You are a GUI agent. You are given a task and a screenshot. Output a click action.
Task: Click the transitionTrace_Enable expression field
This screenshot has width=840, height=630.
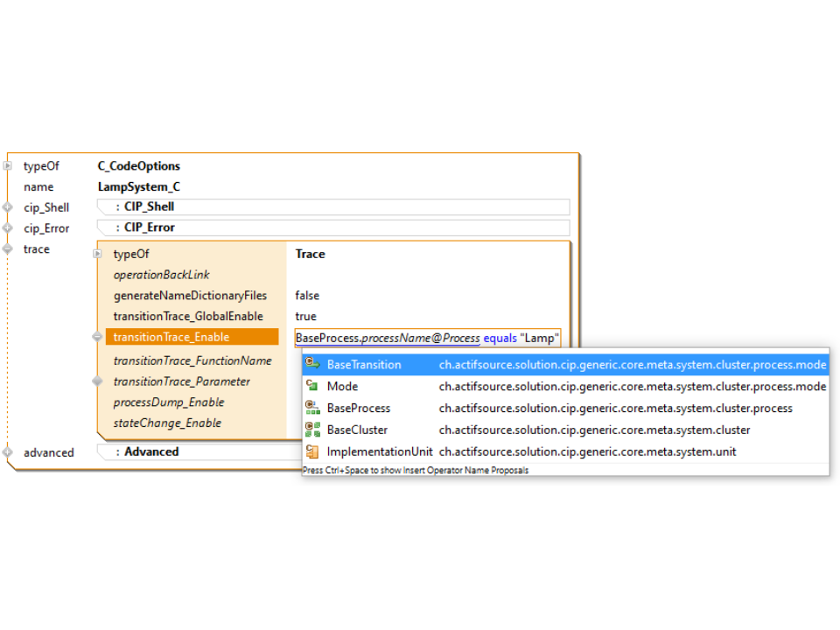pos(427,338)
